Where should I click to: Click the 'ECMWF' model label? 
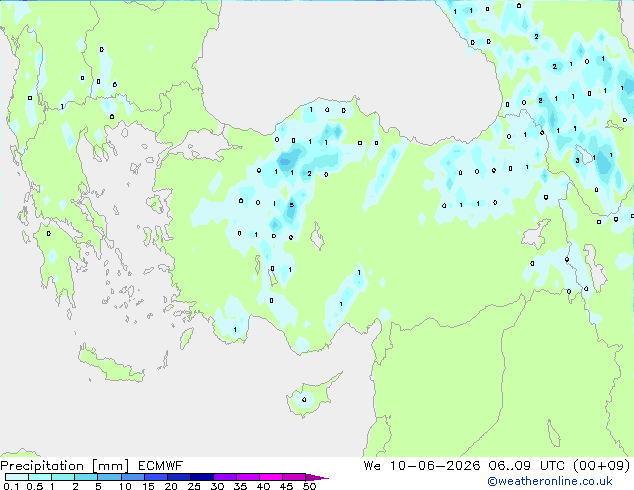click(160, 466)
